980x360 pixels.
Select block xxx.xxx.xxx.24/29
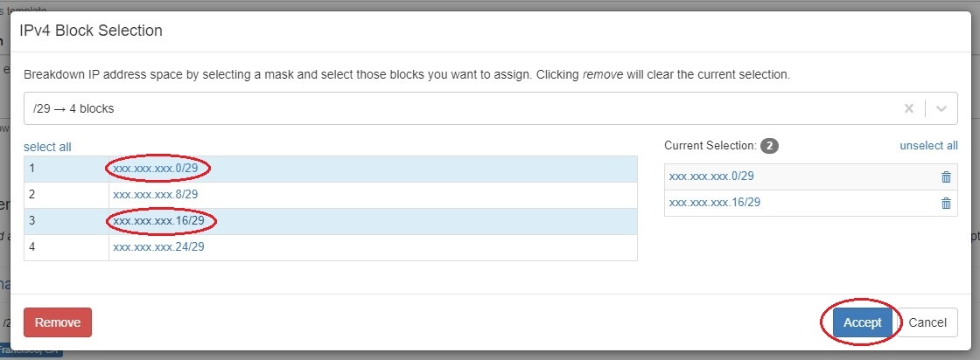click(x=158, y=247)
